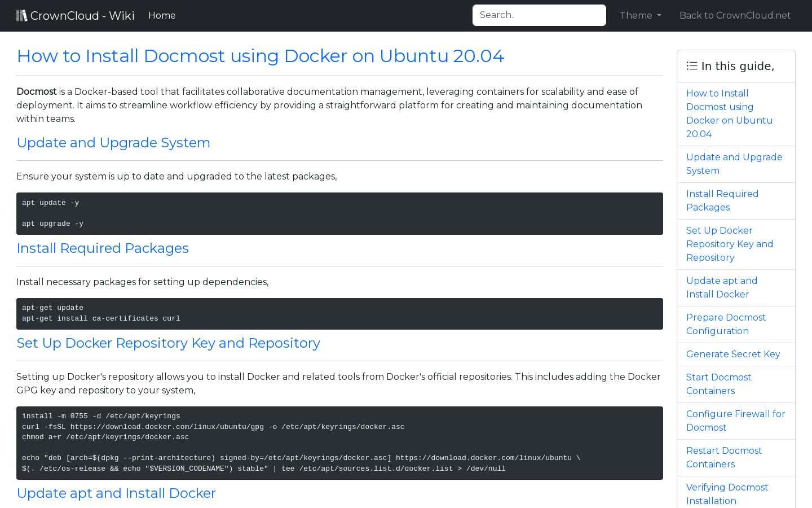The width and height of the screenshot is (812, 508).
Task: Open Configure Firewall for Docmost sidebar link
Action: click(736, 421)
